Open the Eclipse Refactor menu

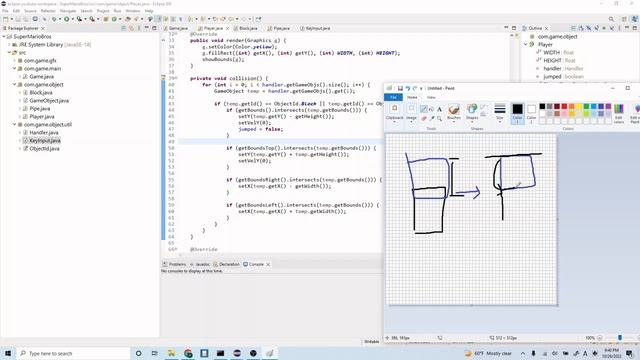48,11
